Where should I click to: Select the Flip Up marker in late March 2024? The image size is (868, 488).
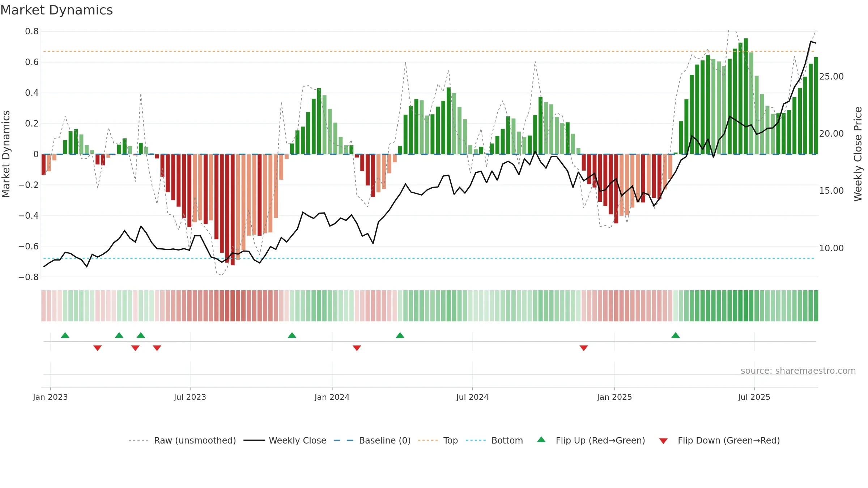click(400, 335)
